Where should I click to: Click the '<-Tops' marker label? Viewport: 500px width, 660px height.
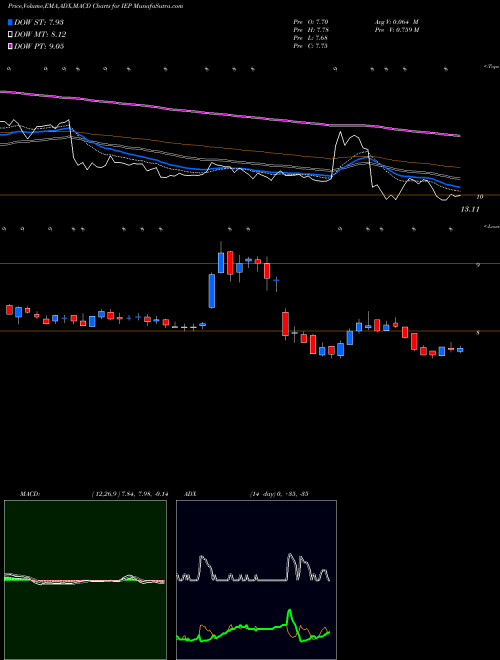pos(491,67)
